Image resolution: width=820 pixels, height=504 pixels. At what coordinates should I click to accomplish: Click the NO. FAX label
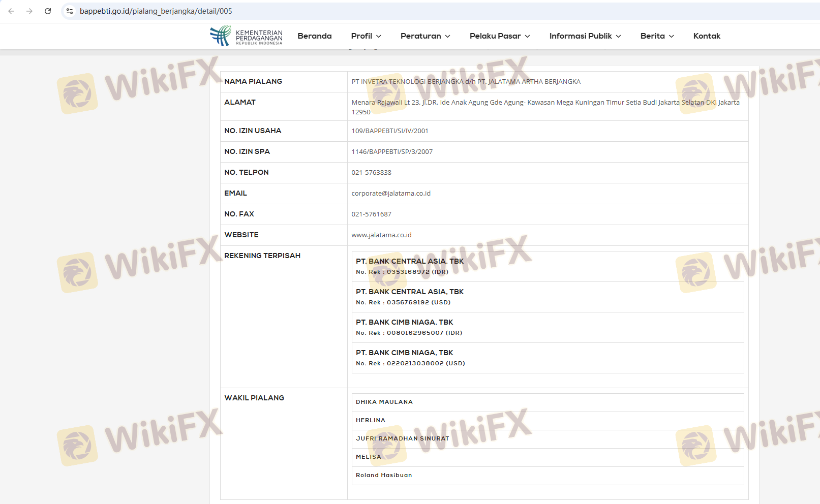[239, 214]
